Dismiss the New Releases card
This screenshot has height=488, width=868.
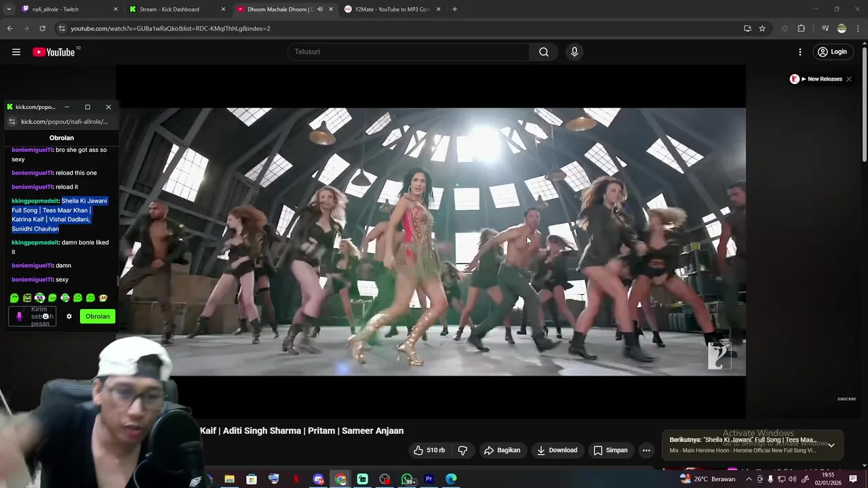tap(848, 79)
